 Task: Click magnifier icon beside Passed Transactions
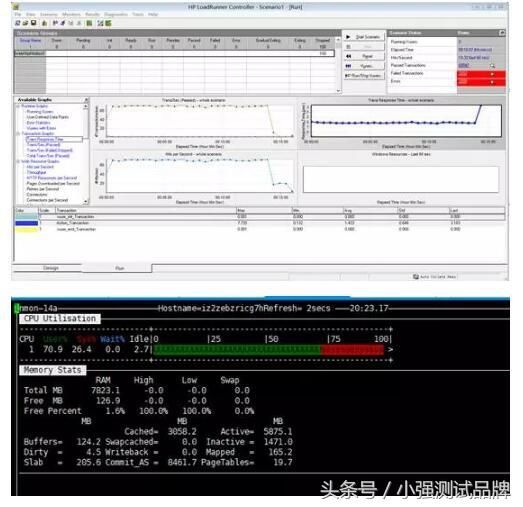click(492, 66)
